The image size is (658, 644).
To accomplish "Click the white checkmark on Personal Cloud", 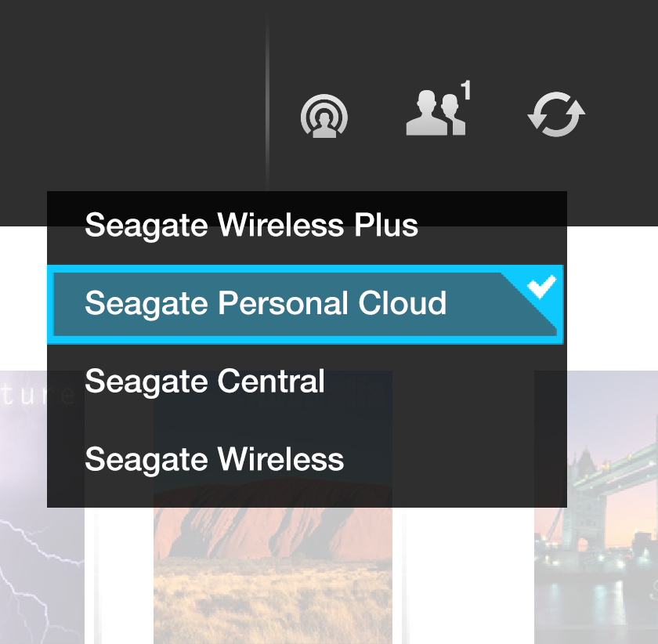I will [x=541, y=287].
